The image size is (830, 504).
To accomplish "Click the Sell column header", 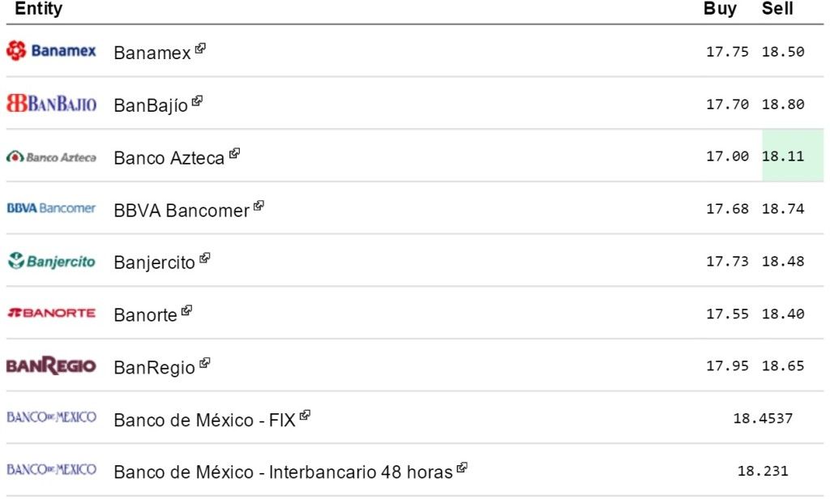I will (x=776, y=10).
